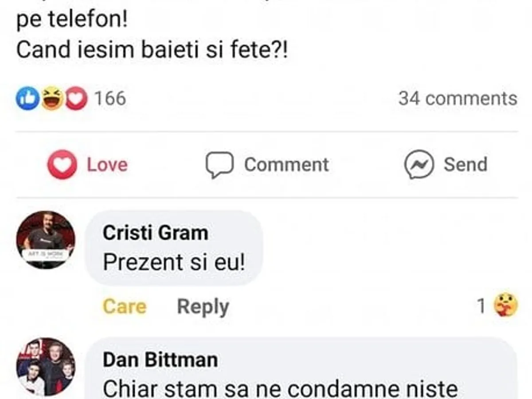Viewport: 532px width, 399px height.
Task: Open Cristi Gram's profile picture
Action: (x=46, y=240)
